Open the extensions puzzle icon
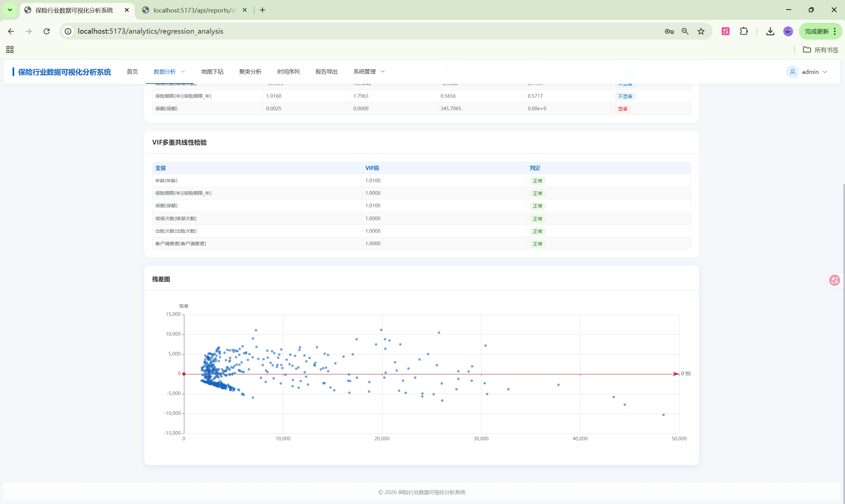The width and height of the screenshot is (845, 504). click(744, 31)
